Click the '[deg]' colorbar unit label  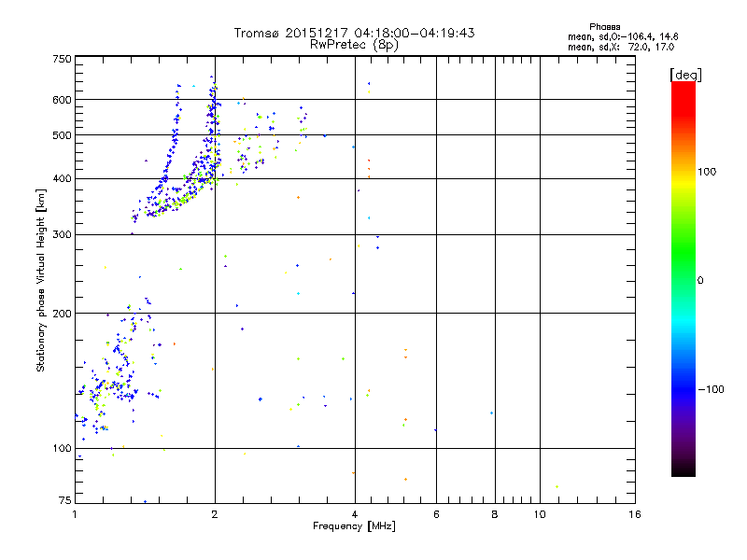click(685, 75)
